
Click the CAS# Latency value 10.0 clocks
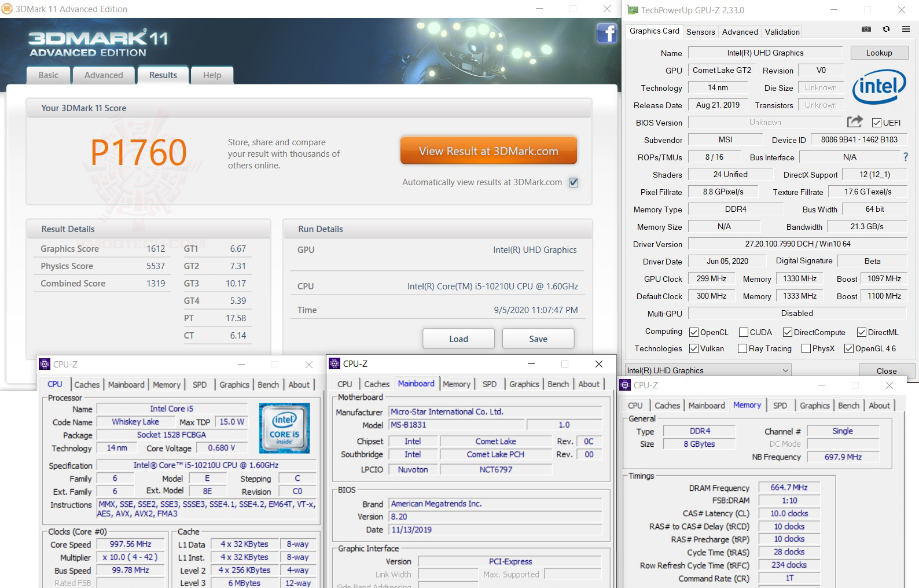pyautogui.click(x=789, y=513)
